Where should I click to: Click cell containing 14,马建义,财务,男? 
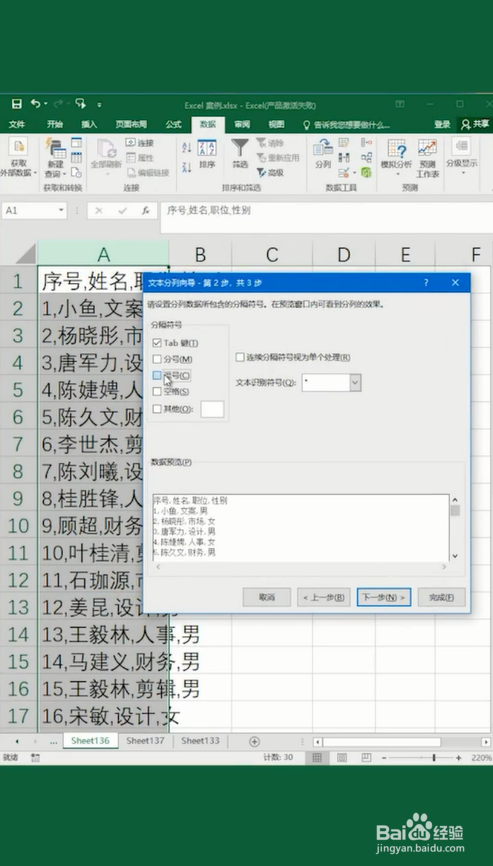pyautogui.click(x=103, y=661)
